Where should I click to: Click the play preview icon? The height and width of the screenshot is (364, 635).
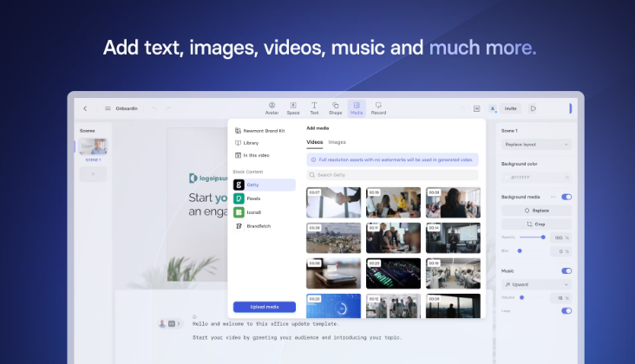534,108
